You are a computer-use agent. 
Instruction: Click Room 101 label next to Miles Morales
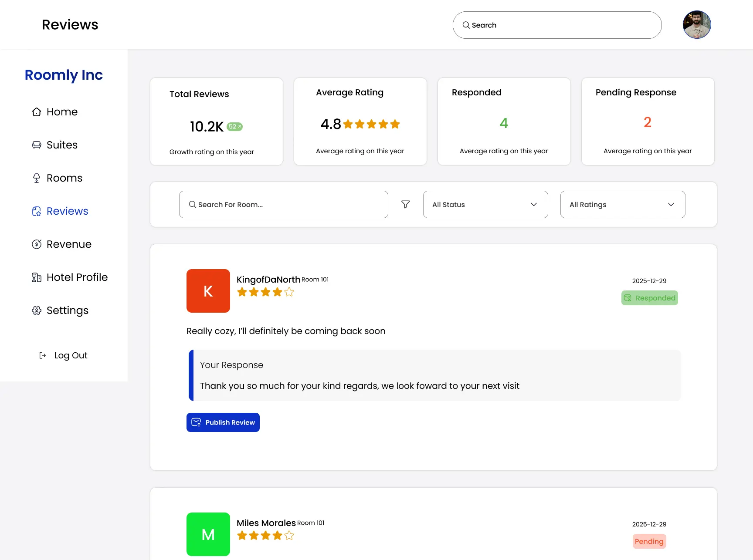[x=311, y=523]
